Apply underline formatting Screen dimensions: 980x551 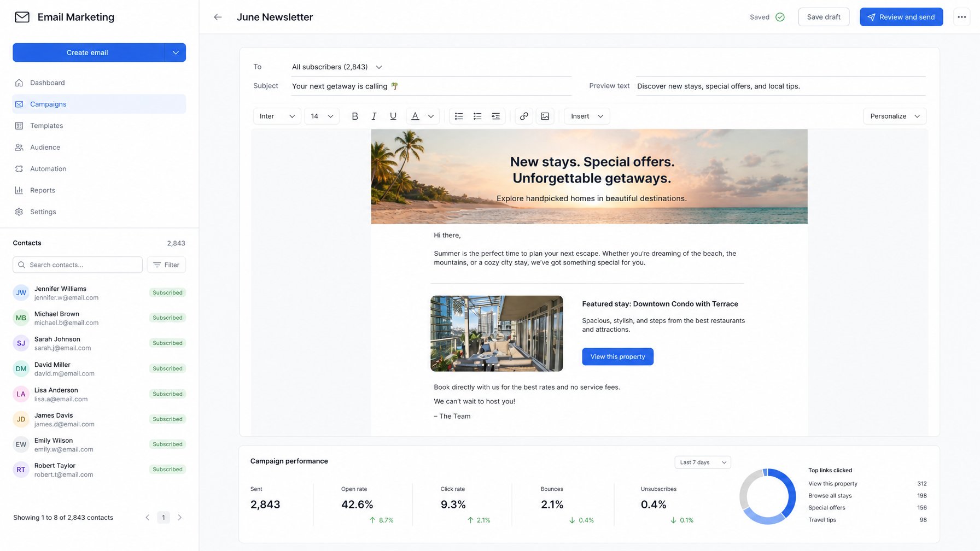tap(393, 116)
